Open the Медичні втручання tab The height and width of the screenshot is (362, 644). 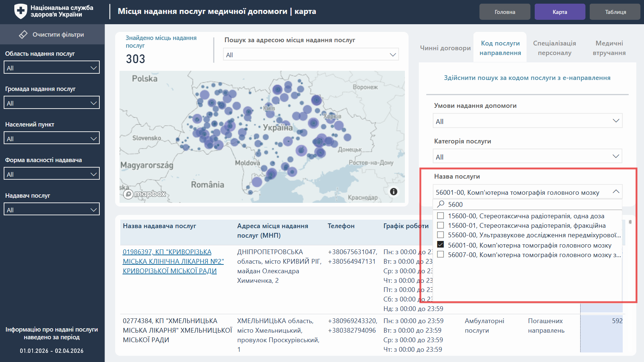(x=609, y=48)
